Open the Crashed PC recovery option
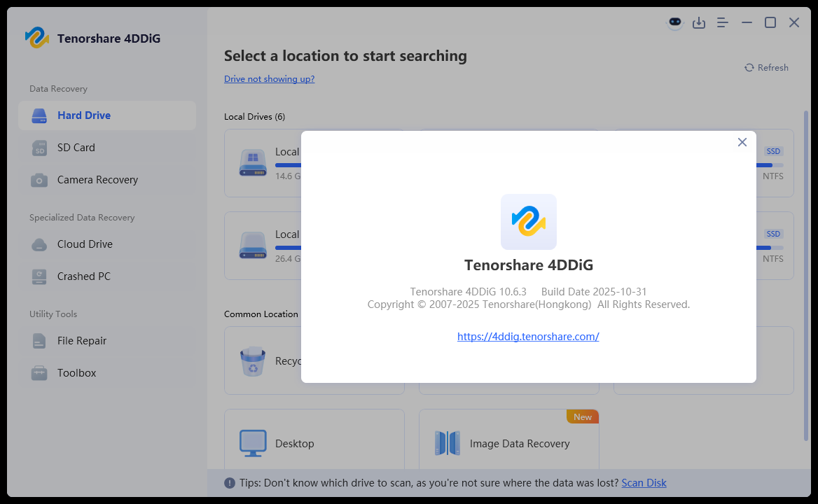 (107, 276)
